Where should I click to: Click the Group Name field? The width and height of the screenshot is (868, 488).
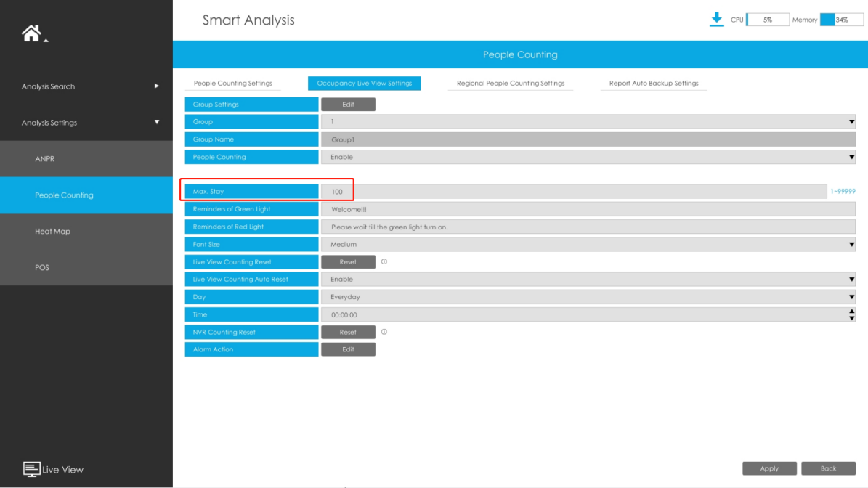tap(588, 139)
